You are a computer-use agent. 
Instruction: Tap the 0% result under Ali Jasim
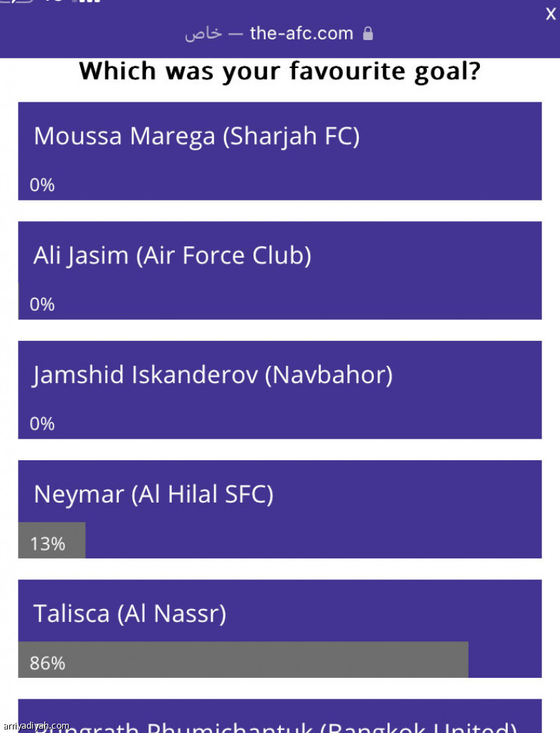(42, 305)
